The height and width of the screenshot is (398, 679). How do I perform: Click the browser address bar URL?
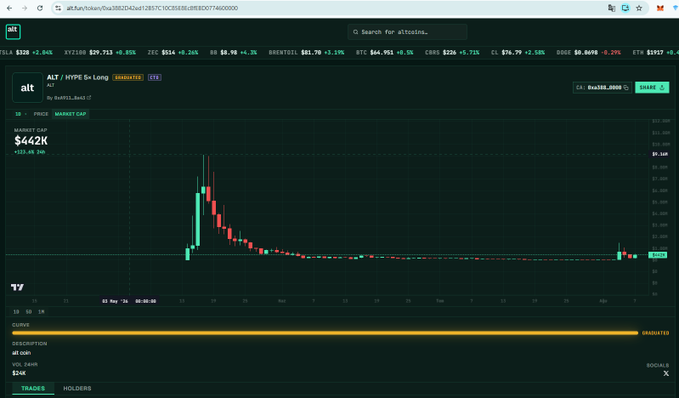pyautogui.click(x=152, y=8)
